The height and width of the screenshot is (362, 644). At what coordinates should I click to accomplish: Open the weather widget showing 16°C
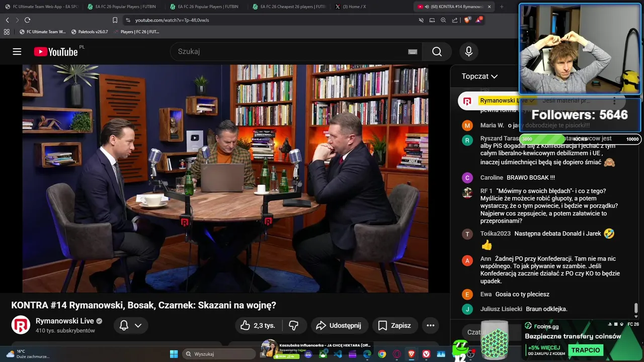pos(28,354)
